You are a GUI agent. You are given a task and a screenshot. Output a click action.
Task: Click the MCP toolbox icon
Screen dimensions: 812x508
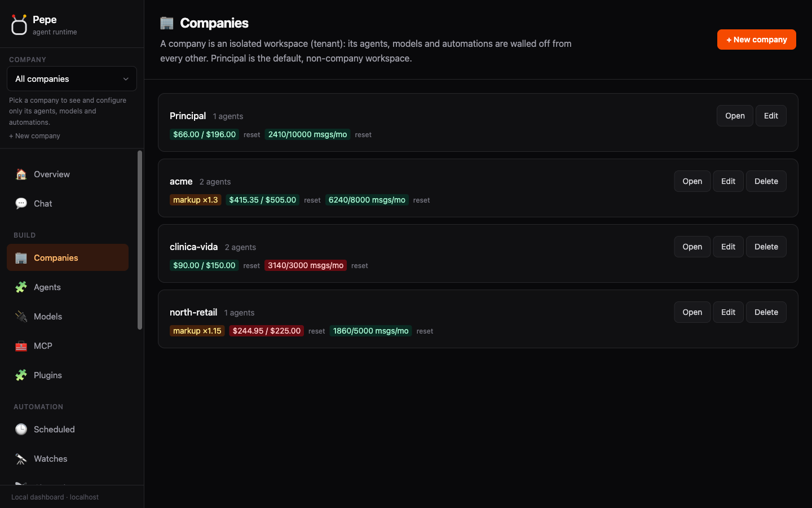click(21, 346)
